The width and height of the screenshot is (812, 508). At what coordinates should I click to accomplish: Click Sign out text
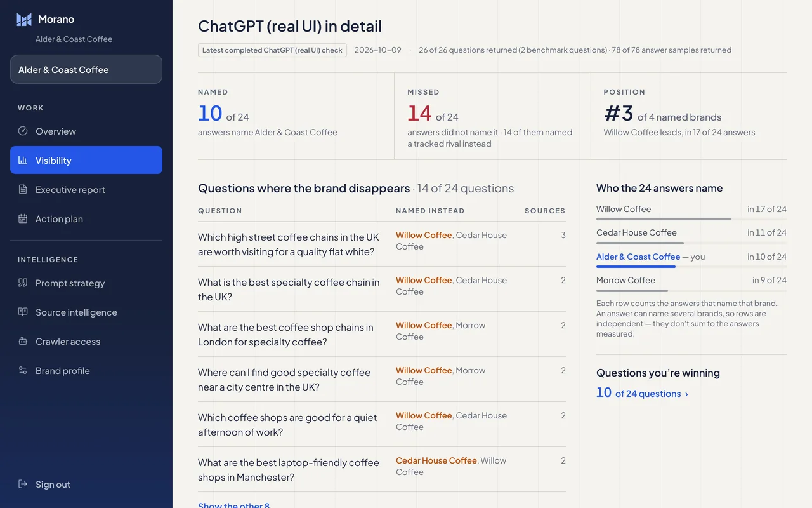53,485
